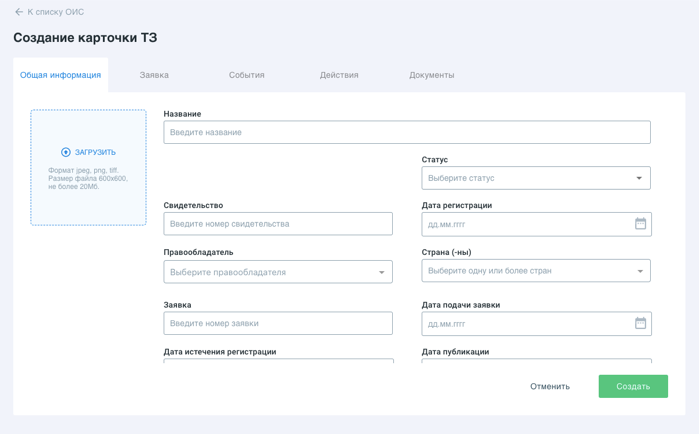Select the Документы tab

click(431, 75)
